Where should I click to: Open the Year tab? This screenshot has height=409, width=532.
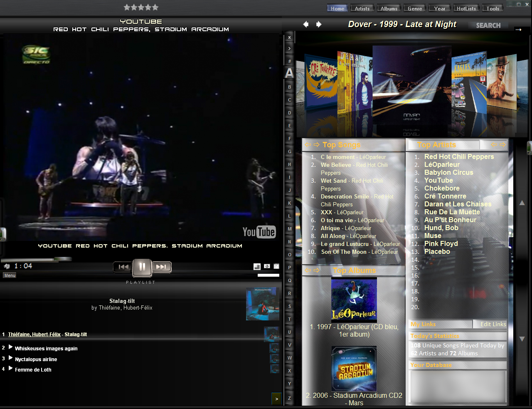point(440,8)
